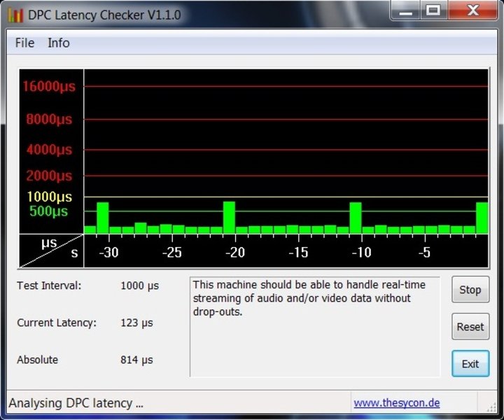
Task: Click the Current Latency label
Action: point(57,322)
